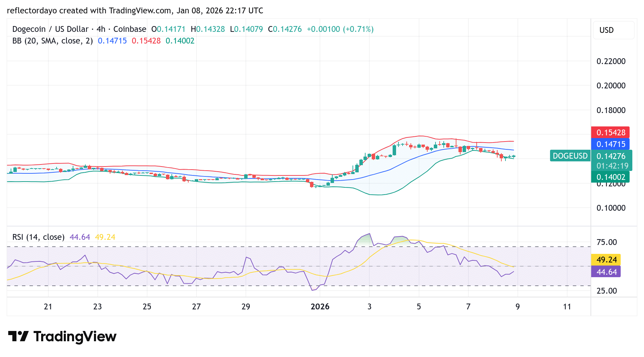Click the 75.00 RSI scale level

(606, 242)
